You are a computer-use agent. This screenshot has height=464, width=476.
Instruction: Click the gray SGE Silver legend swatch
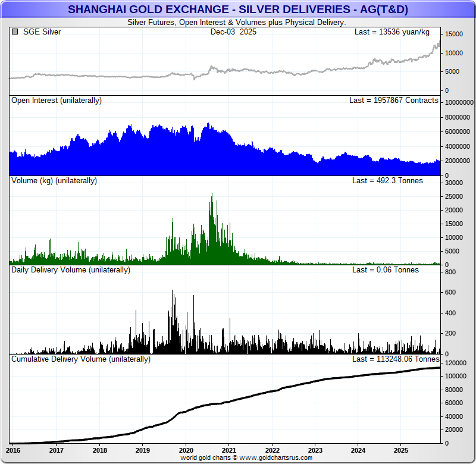click(15, 32)
